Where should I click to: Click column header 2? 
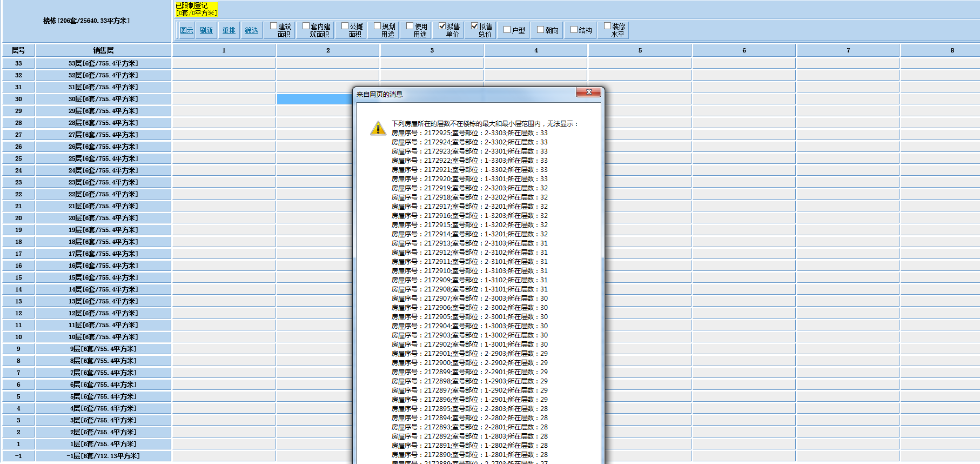(x=328, y=50)
